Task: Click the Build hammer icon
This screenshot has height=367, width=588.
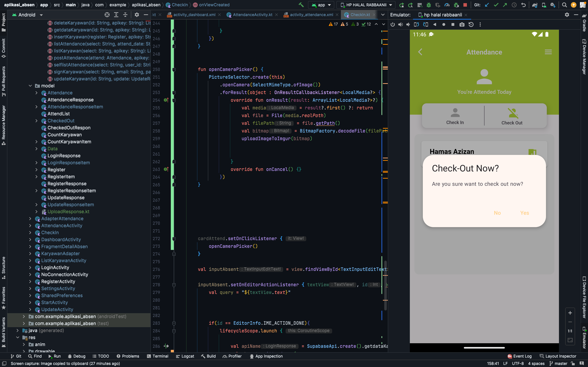Action: click(x=301, y=5)
